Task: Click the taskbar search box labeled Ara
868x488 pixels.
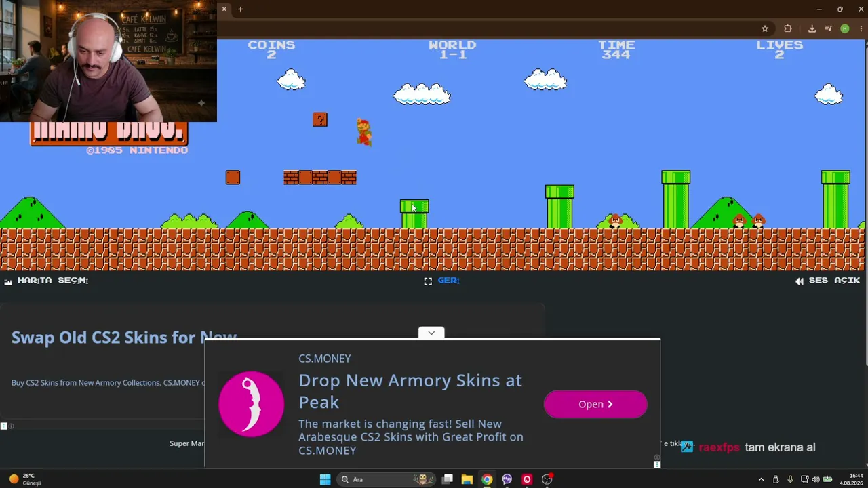Action: (x=387, y=479)
